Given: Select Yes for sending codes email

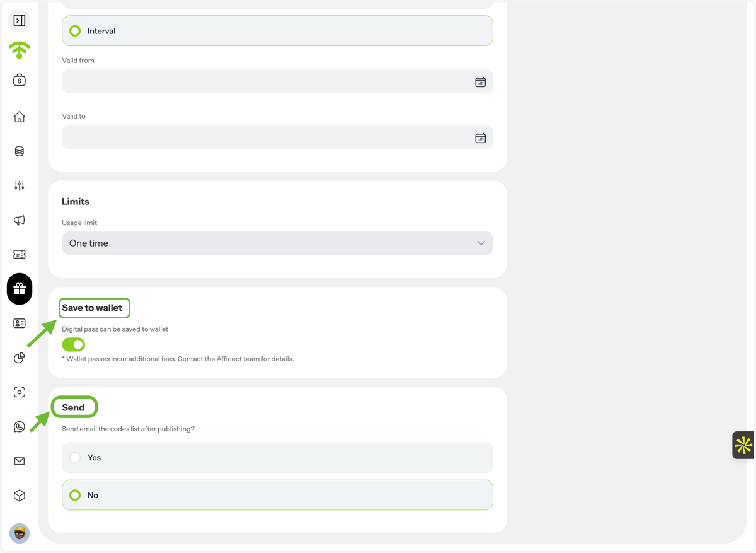Looking at the screenshot, I should point(277,458).
